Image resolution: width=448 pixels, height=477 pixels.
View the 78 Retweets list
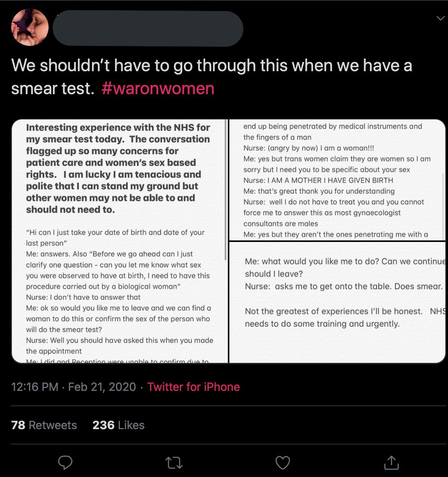[x=44, y=425]
